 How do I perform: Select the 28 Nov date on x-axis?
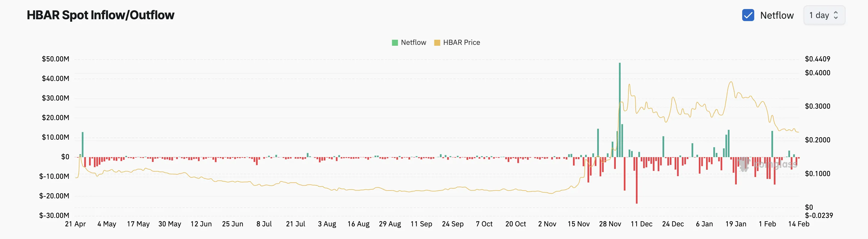point(610,224)
